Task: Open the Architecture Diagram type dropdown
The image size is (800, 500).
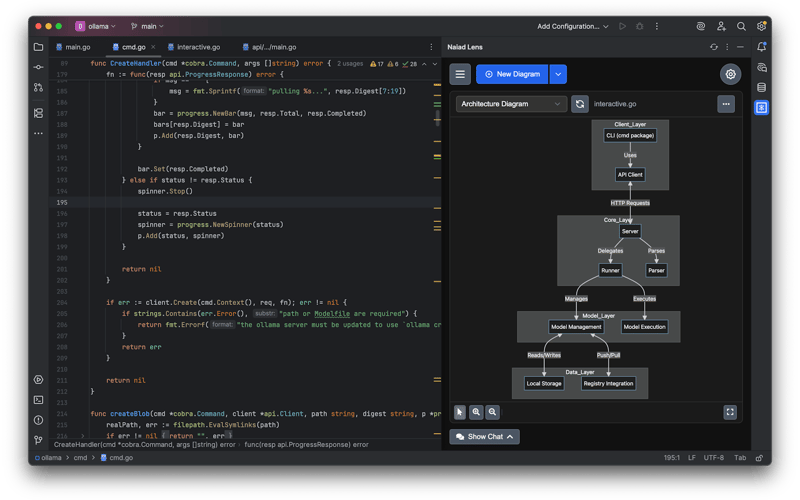Action: 512,104
